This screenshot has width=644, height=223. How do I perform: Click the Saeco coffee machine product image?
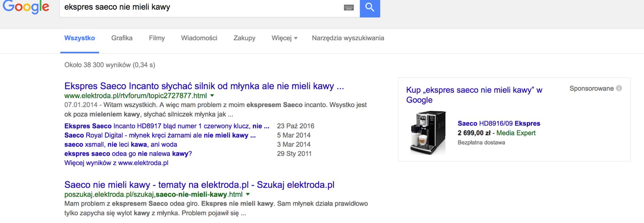(x=428, y=133)
